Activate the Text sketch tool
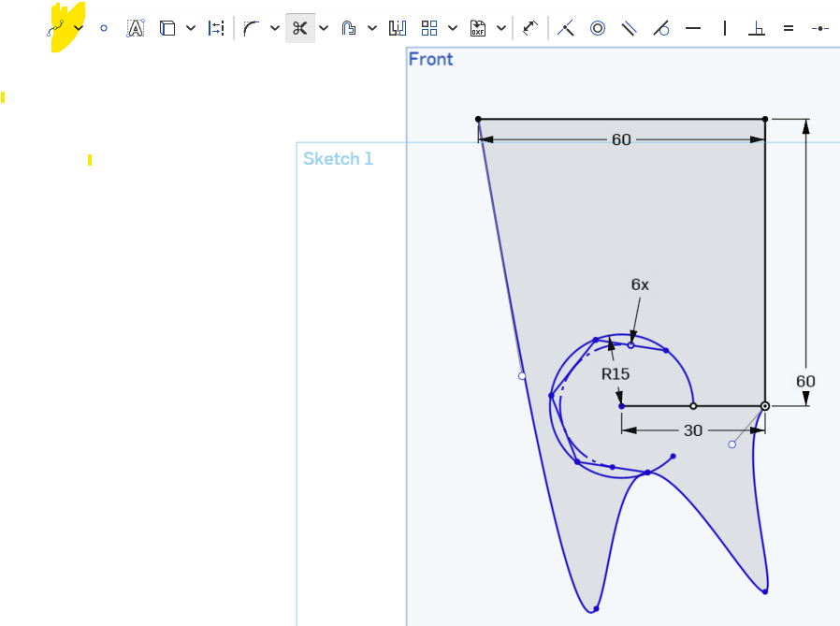Image resolution: width=840 pixels, height=626 pixels. [136, 28]
